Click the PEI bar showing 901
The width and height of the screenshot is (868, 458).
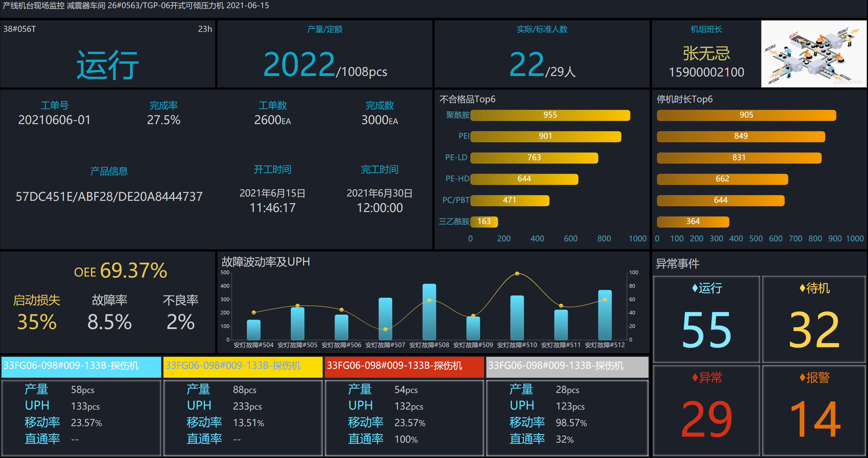546,136
